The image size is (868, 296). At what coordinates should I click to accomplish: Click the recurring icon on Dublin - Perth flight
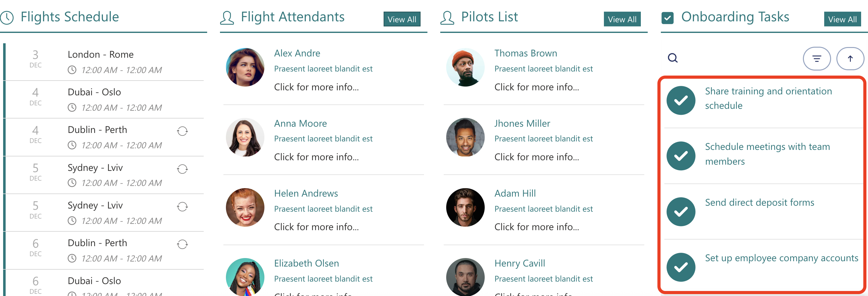click(182, 131)
